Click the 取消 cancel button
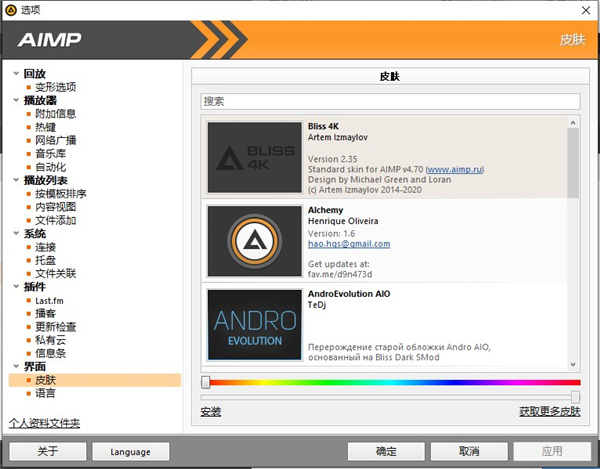Viewport: 600px width, 469px height. tap(469, 451)
